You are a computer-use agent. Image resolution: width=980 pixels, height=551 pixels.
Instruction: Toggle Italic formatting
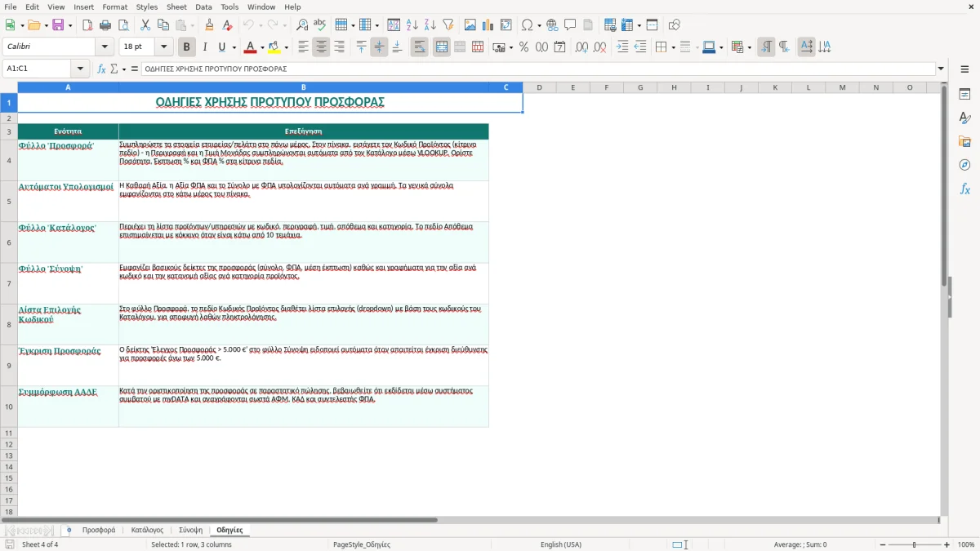[205, 47]
